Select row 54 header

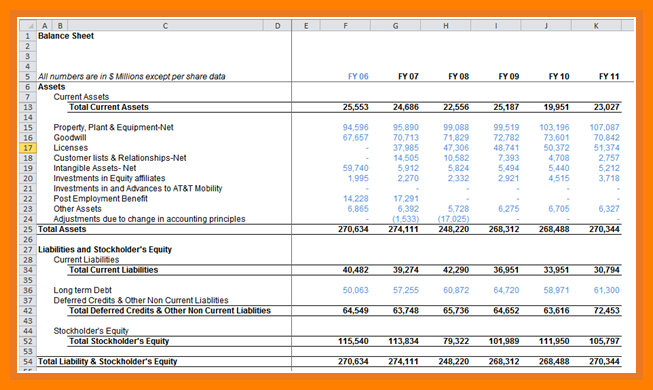point(28,362)
